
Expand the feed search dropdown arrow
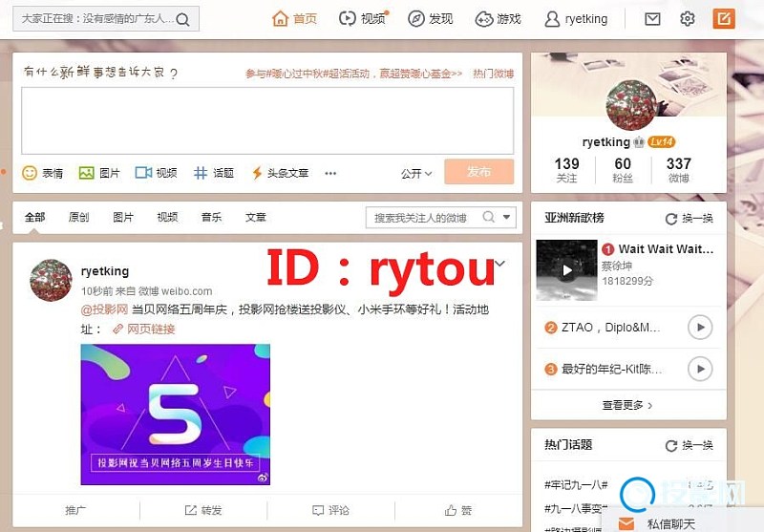coord(507,217)
